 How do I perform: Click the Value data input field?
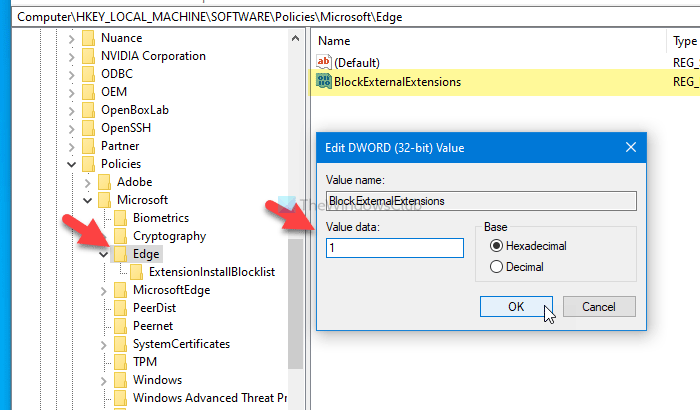point(395,248)
